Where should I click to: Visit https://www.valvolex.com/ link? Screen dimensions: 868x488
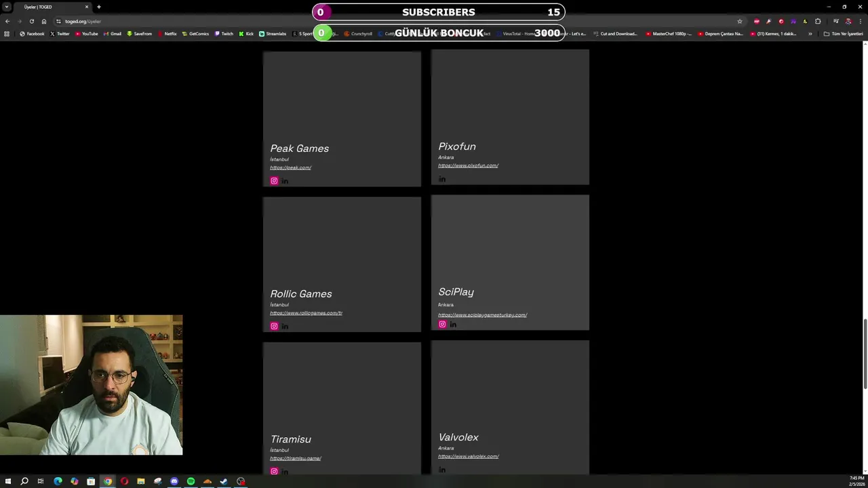coord(468,456)
